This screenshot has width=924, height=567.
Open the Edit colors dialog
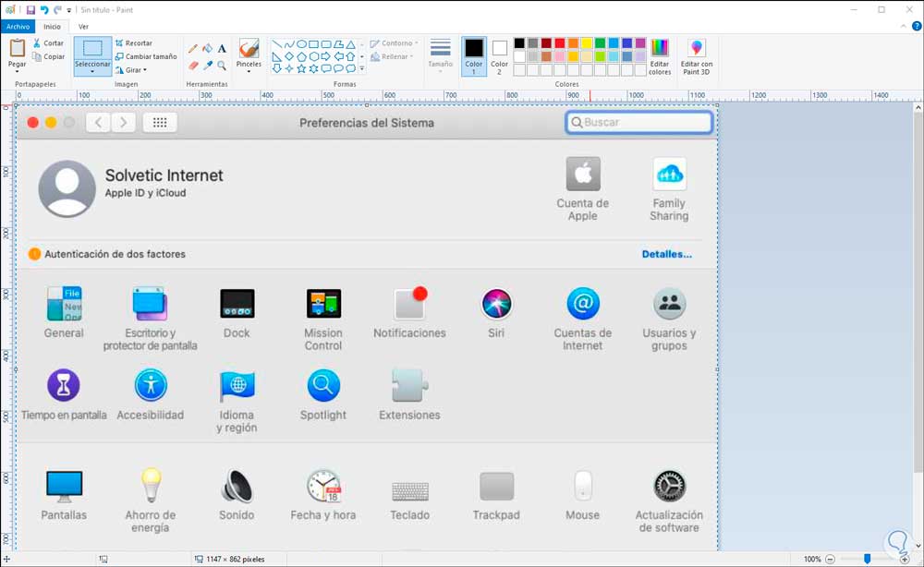point(660,57)
